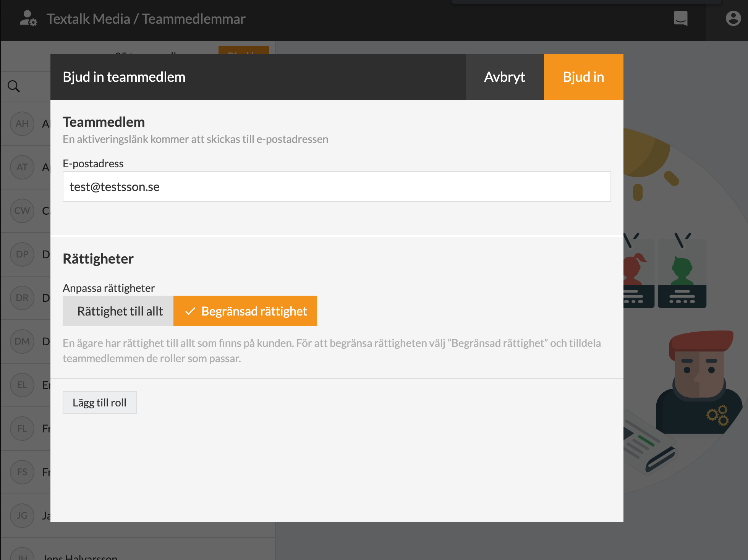Select the FS avatar in member list
748x560 pixels.
(22, 472)
